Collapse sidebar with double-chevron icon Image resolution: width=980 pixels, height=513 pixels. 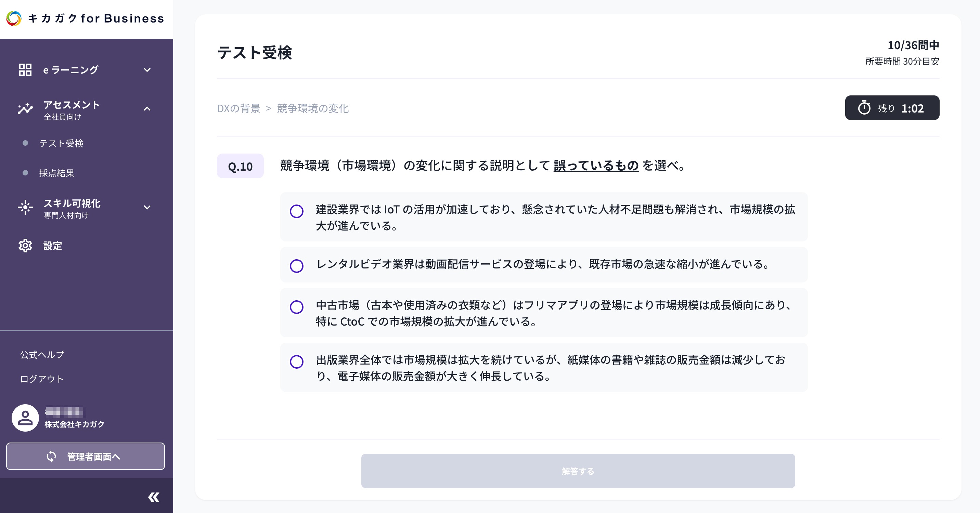coord(154,497)
